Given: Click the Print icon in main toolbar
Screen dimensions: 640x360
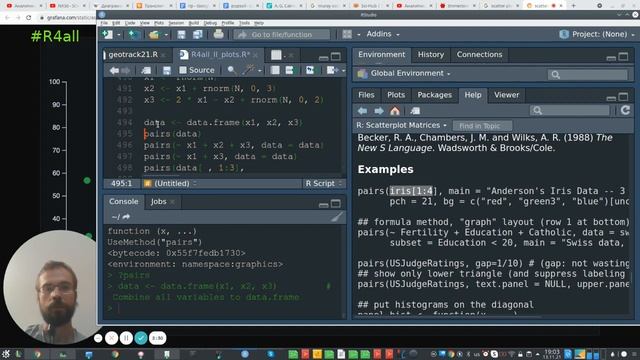Looking at the screenshot, I should click(x=218, y=34).
